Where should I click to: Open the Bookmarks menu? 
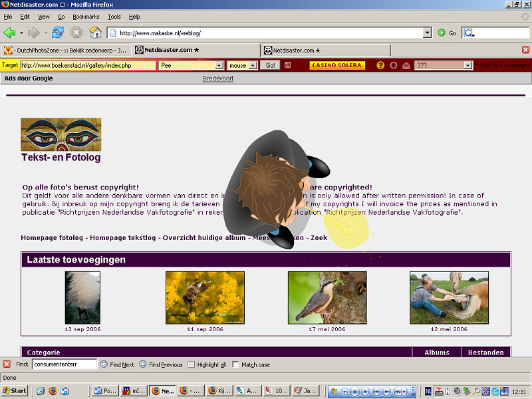85,16
